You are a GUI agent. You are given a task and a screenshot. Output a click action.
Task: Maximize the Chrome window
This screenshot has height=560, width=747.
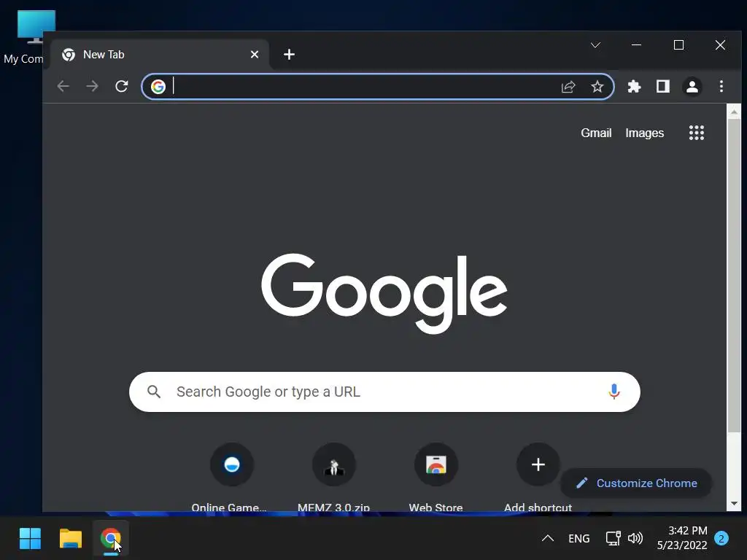tap(678, 45)
